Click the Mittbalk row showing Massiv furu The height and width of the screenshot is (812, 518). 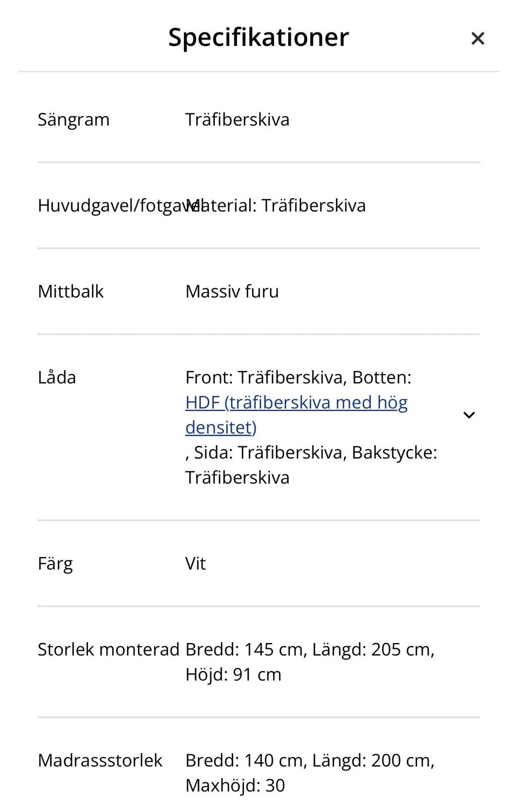click(70, 292)
